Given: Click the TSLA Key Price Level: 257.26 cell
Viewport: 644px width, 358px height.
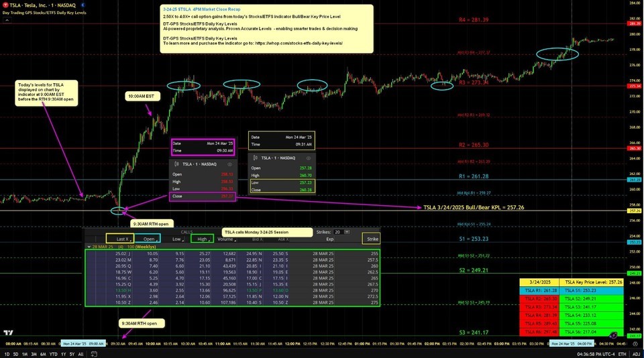Looking at the screenshot, I should [592, 282].
